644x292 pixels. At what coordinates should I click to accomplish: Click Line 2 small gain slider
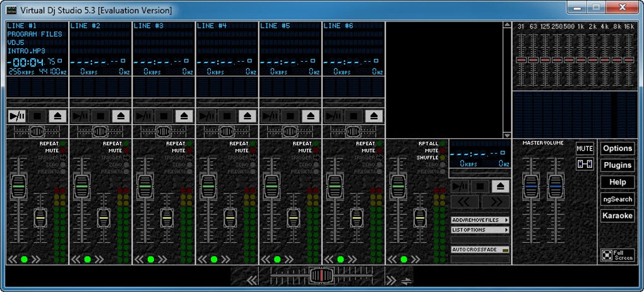coord(104,218)
